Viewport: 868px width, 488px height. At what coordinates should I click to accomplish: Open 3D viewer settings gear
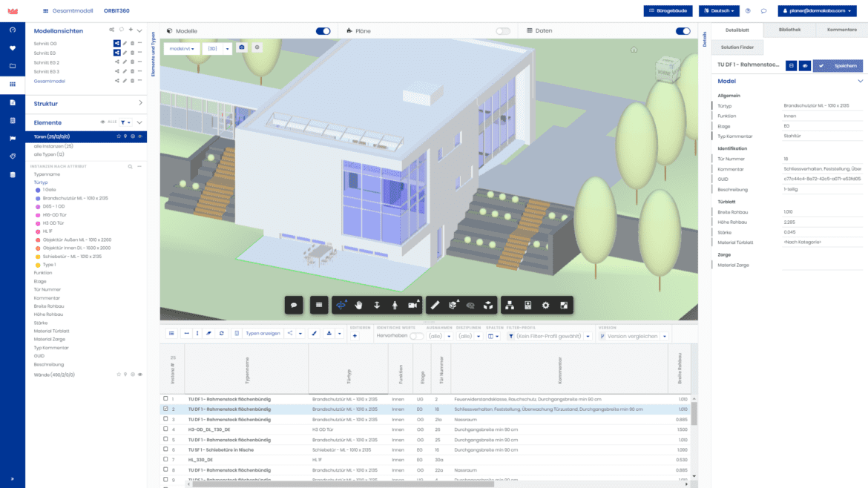coord(546,305)
